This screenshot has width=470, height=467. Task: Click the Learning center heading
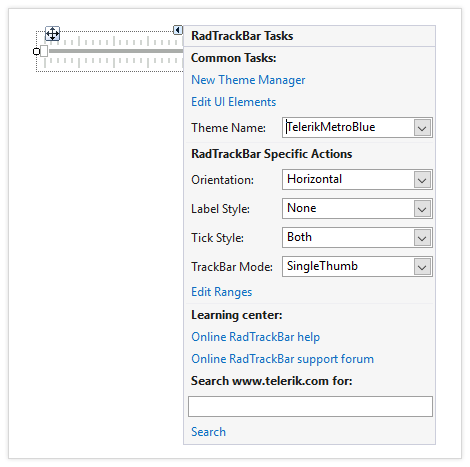tap(237, 315)
